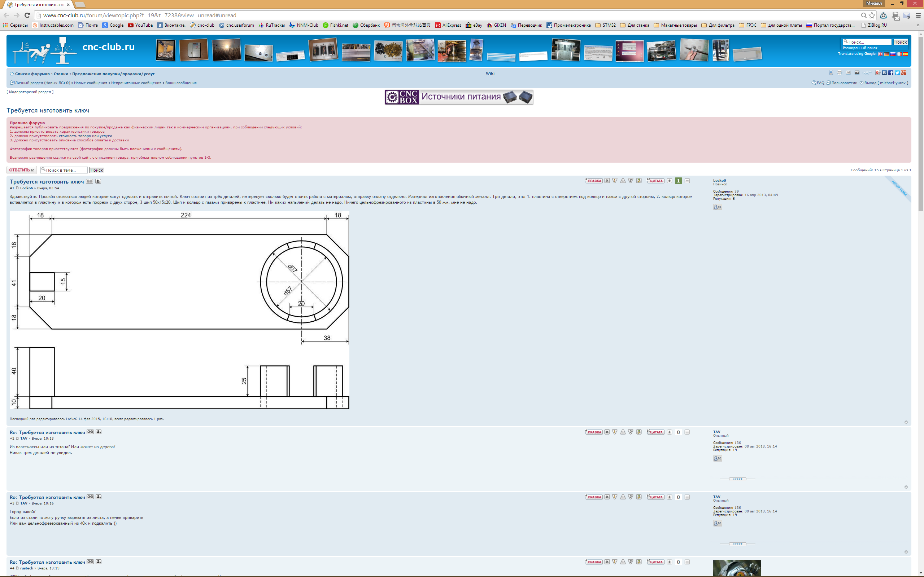924x577 pixels.
Task: Increase reputation with plus on first post
Action: point(669,181)
